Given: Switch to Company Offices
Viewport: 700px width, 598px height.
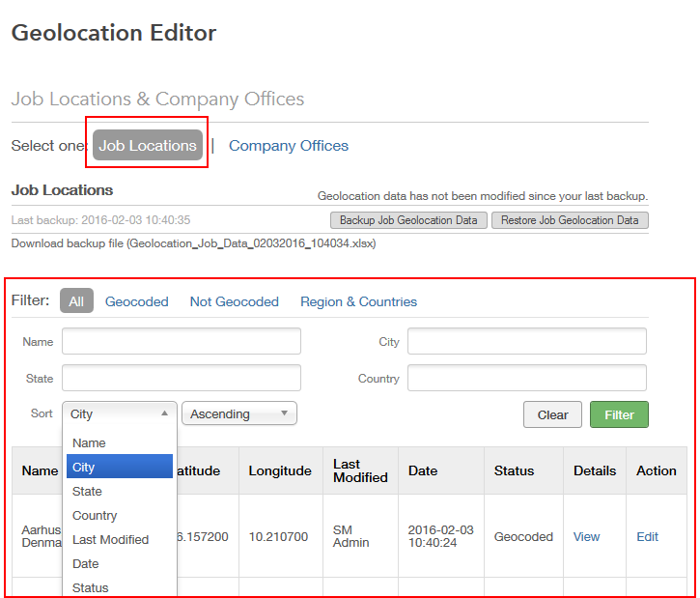Looking at the screenshot, I should click(288, 146).
